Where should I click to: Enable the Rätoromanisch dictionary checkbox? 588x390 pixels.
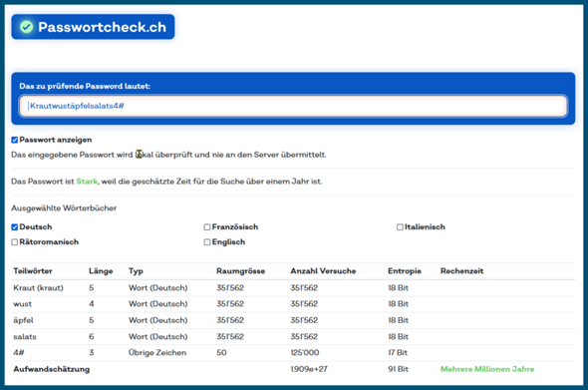[15, 242]
